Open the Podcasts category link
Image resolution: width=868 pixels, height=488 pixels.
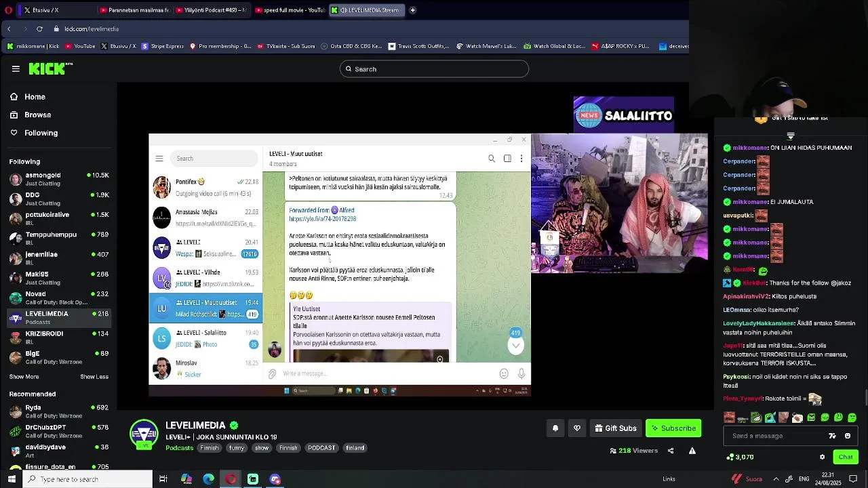(x=180, y=448)
